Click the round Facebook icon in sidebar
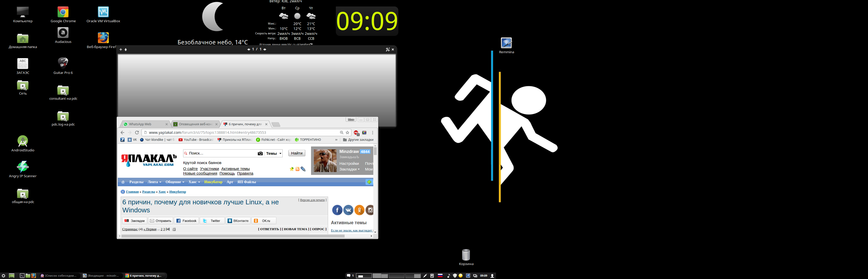Viewport: 868px width, 279px height. coord(337,210)
